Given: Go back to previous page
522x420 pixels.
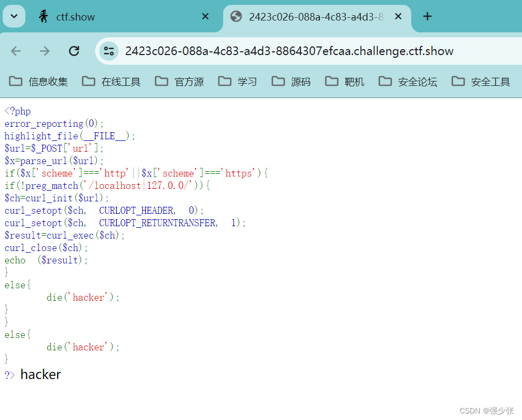Looking at the screenshot, I should (16, 51).
